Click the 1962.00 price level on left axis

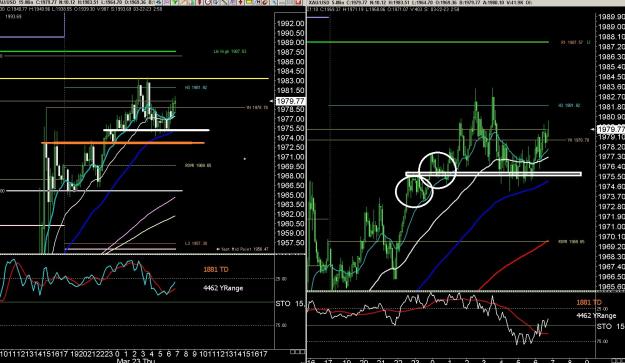tap(291, 214)
